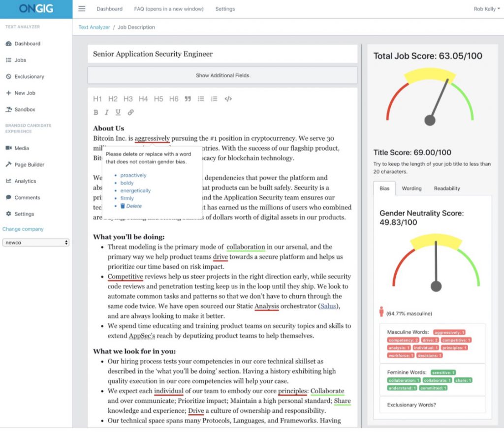Apply H1 heading format

point(97,98)
